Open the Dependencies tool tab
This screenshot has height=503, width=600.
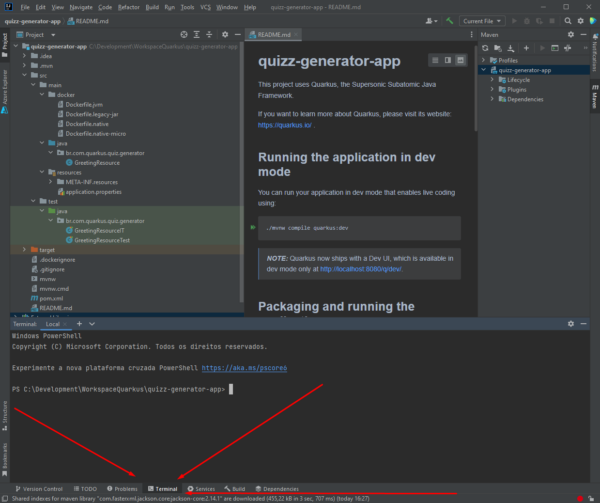pos(277,489)
